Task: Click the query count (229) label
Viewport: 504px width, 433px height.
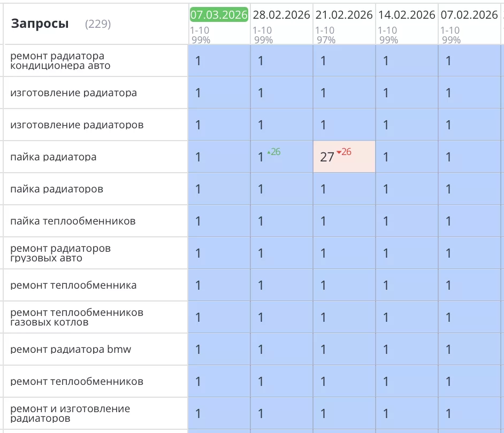Action: tap(98, 24)
